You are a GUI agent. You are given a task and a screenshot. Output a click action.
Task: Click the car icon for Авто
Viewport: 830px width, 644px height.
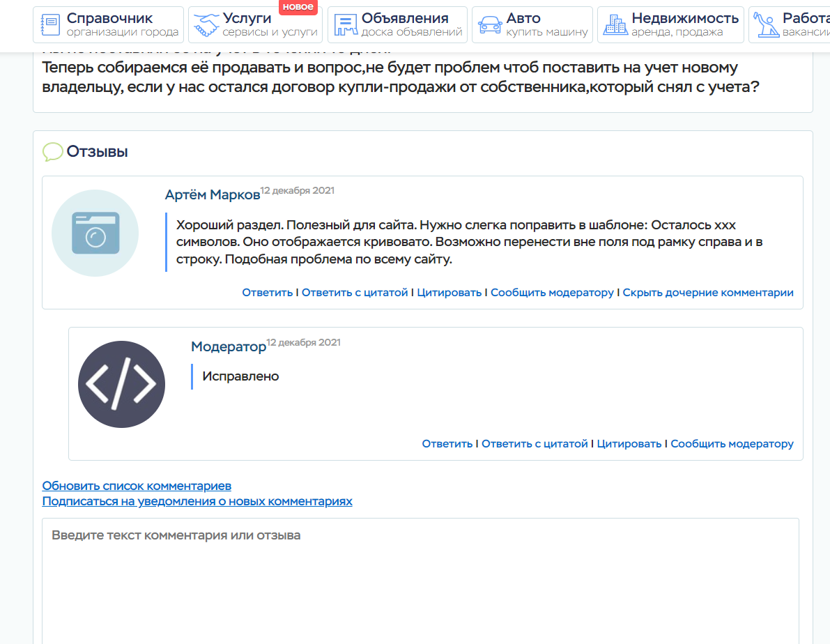490,25
